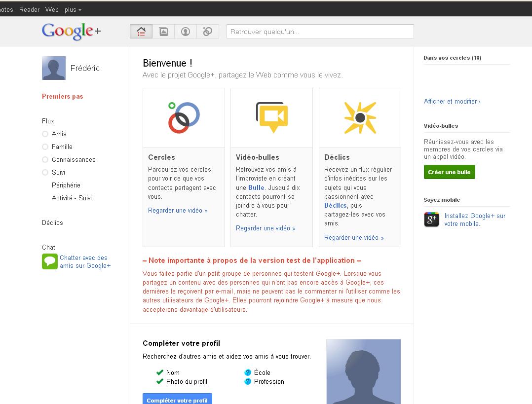Watch the Vidéo-bulles video link
Viewport: 532px width, 404px height.
266,228
